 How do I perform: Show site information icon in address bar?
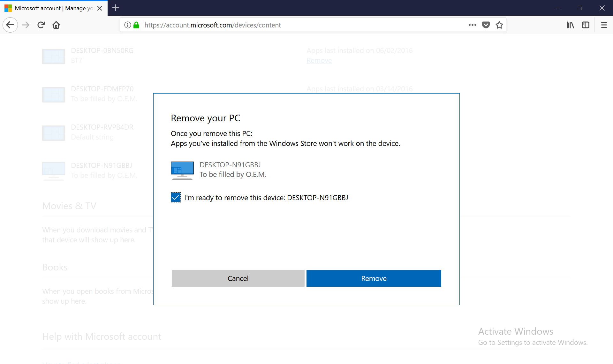(x=127, y=25)
